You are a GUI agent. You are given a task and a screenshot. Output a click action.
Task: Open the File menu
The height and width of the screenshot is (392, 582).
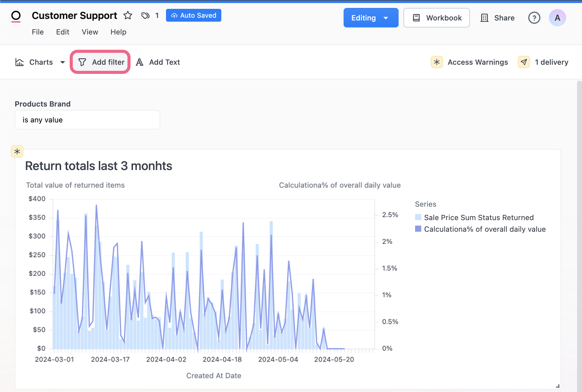point(38,32)
